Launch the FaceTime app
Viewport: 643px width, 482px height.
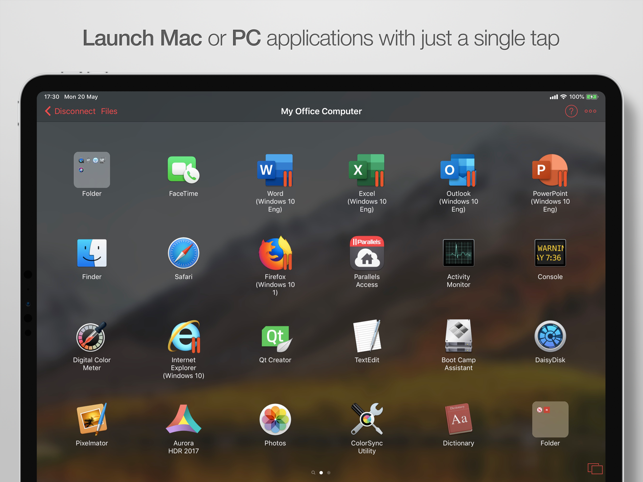pos(183,170)
